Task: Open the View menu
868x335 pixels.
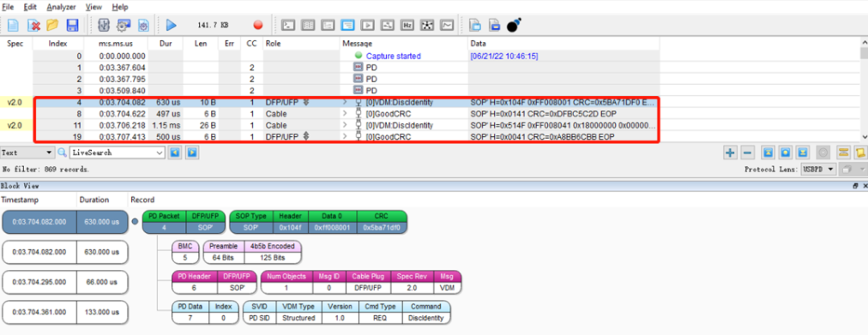Action: point(94,7)
